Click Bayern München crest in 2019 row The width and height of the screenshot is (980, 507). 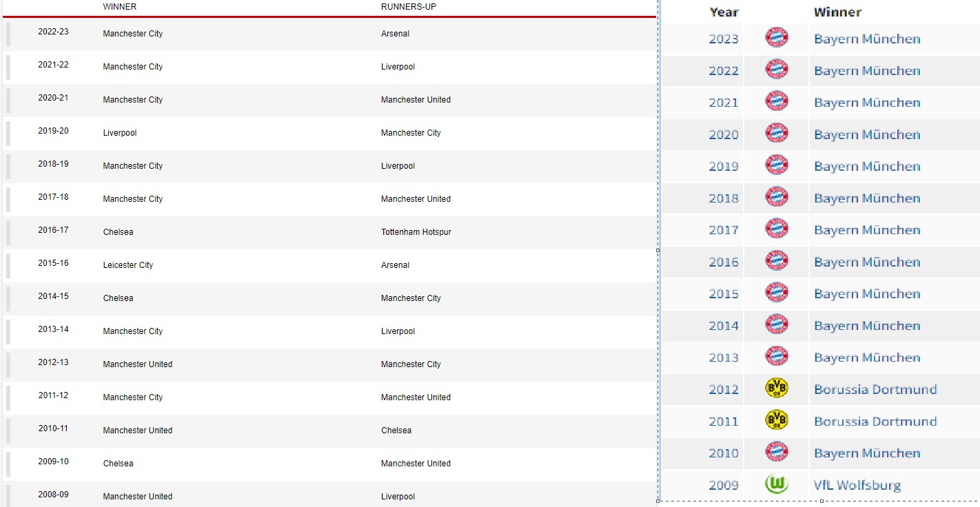point(776,165)
